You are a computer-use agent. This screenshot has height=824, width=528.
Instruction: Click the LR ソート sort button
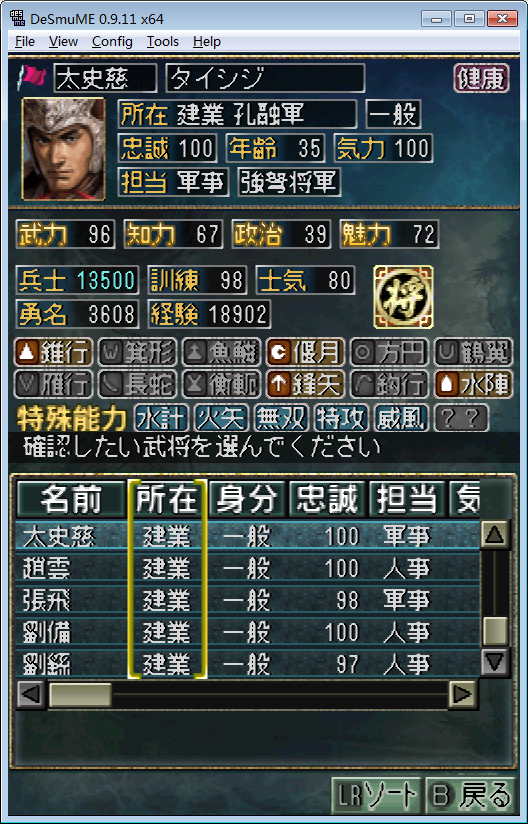(377, 796)
